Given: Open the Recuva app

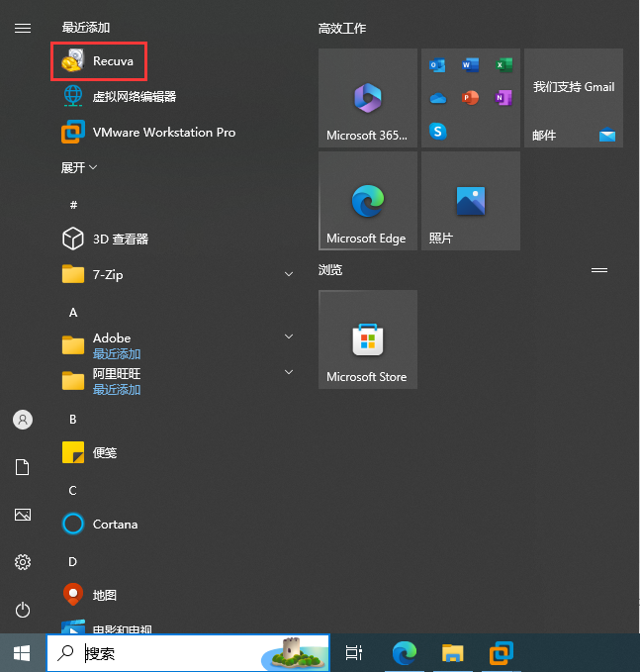Looking at the screenshot, I should click(x=99, y=61).
